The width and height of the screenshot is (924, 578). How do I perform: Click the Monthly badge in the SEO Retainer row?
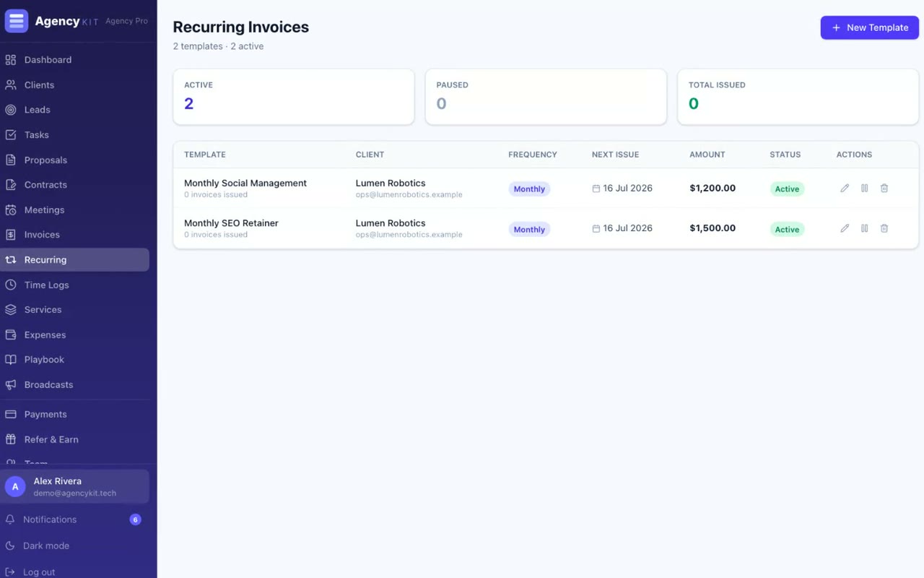(x=529, y=230)
